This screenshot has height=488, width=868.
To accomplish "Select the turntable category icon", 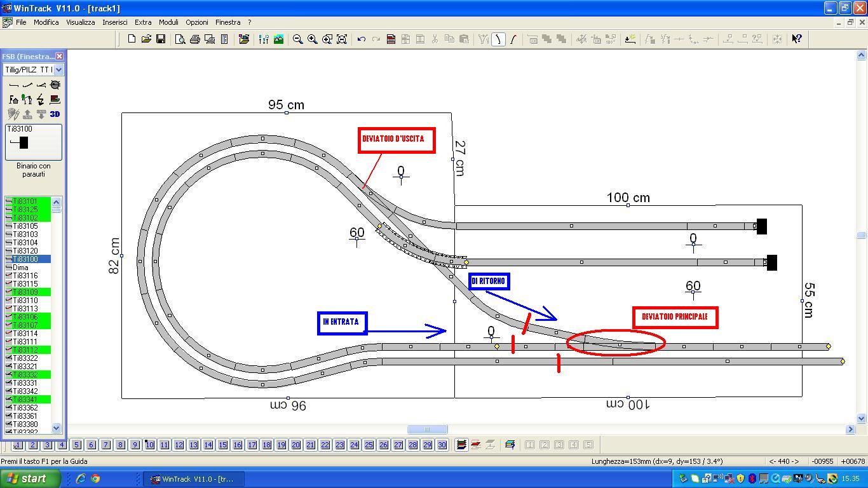I will coord(55,85).
